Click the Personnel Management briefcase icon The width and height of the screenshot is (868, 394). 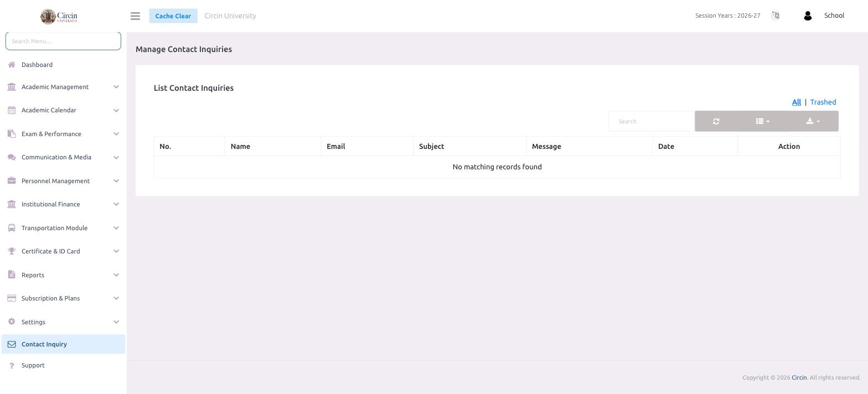tap(12, 181)
